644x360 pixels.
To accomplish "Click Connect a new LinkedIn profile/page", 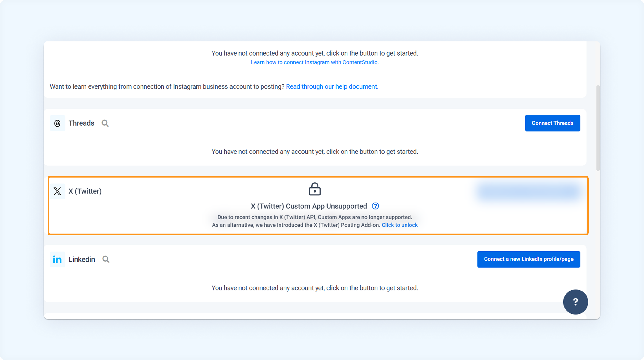I will point(529,259).
